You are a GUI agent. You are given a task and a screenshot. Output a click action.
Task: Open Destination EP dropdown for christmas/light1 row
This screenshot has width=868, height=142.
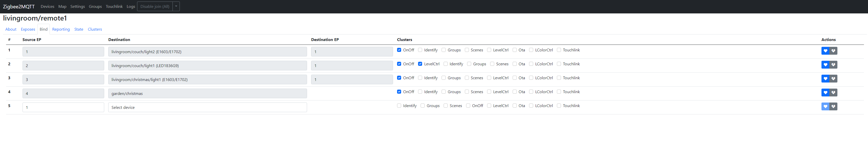pos(352,79)
